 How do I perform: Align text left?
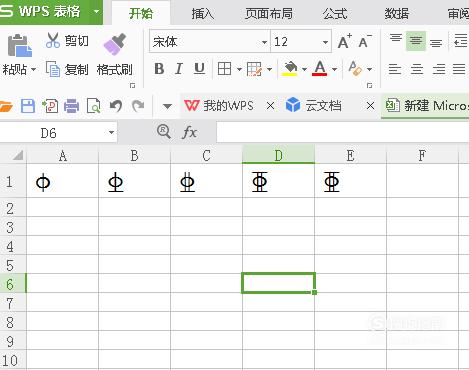(x=395, y=69)
